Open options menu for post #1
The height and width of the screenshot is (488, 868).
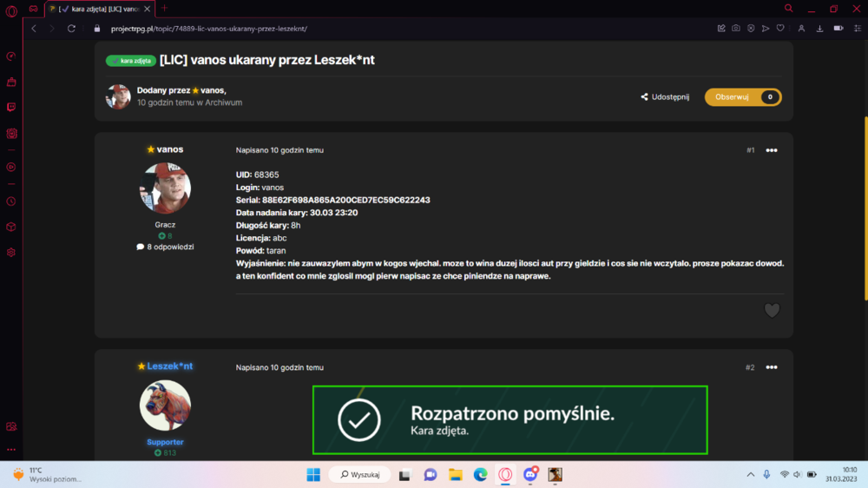[x=771, y=150]
